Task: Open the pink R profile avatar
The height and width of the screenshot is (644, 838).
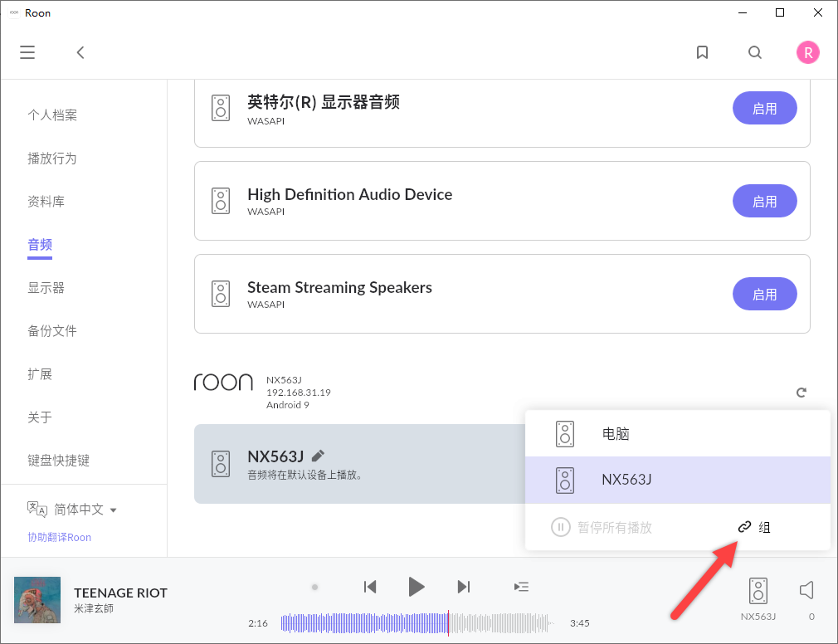Action: pyautogui.click(x=807, y=52)
